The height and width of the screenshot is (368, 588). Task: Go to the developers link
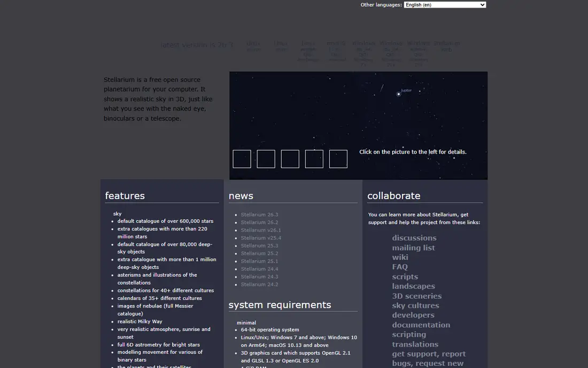413,315
